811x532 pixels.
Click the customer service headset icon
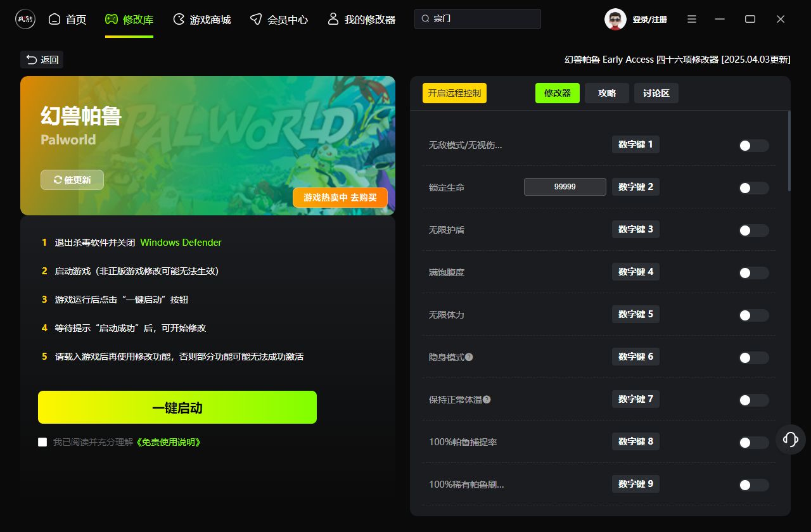pos(790,439)
